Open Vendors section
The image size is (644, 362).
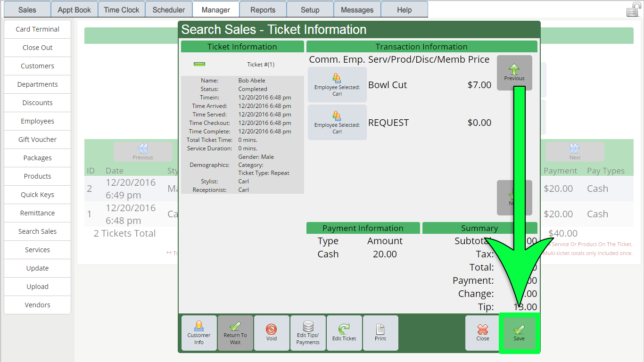coord(37,305)
